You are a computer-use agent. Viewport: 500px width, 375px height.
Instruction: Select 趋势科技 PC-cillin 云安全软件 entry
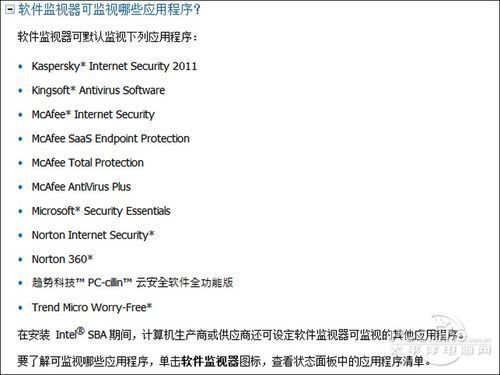132,283
